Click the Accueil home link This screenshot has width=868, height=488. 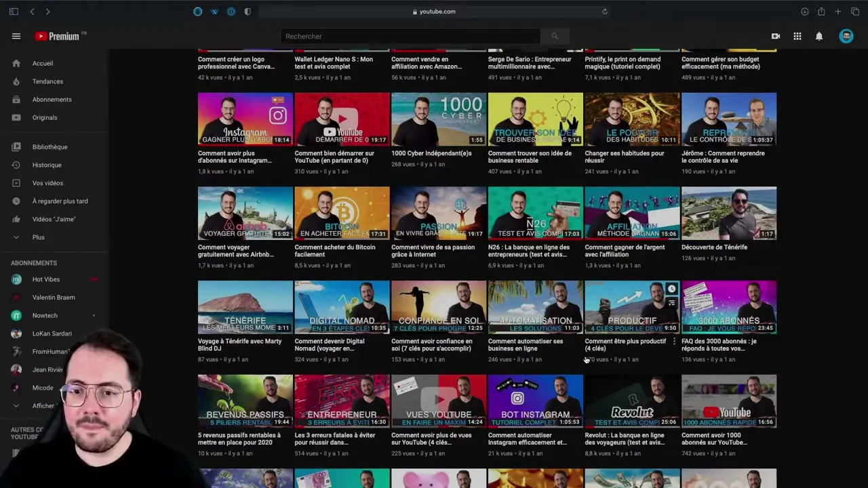click(42, 63)
